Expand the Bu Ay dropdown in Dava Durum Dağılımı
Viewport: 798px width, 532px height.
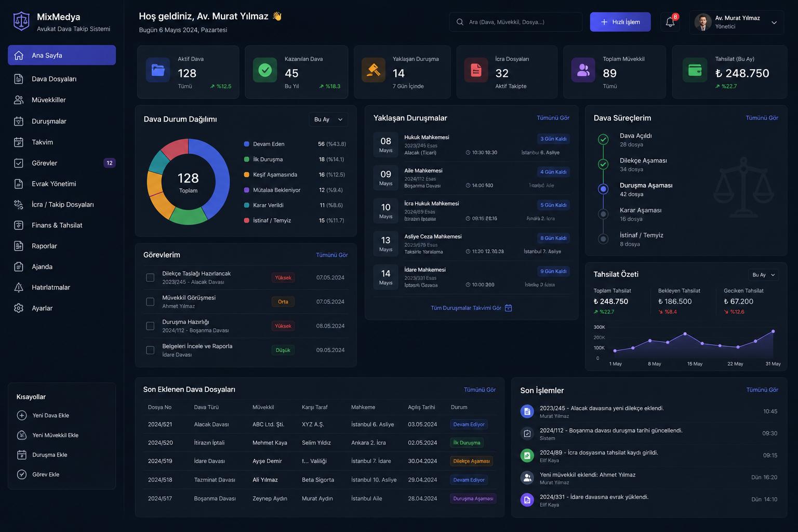click(x=328, y=119)
